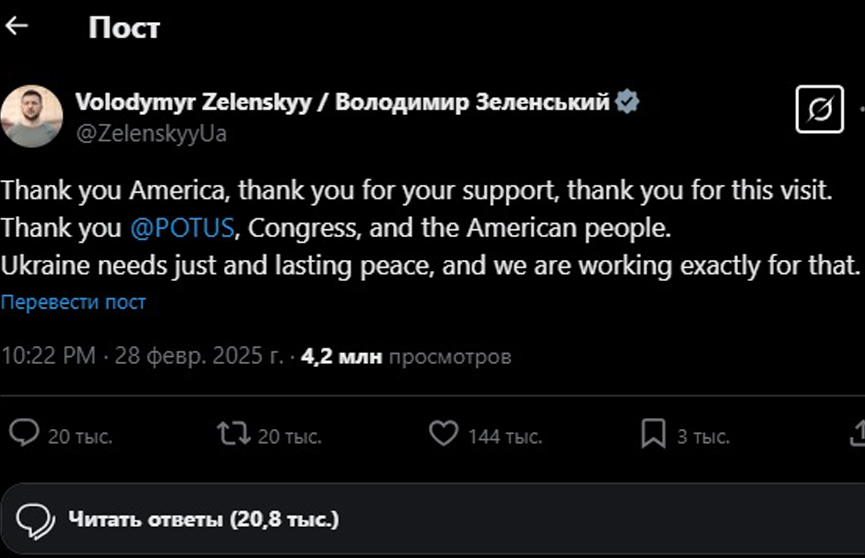Screen dimensions: 865x558
Task: Reply to the post via the comment icon
Action: pyautogui.click(x=24, y=433)
